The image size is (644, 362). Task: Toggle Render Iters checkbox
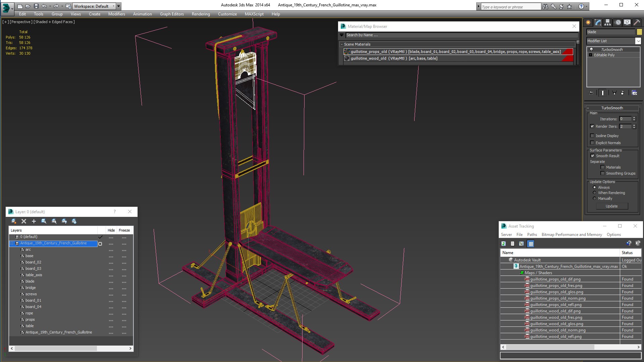point(592,126)
